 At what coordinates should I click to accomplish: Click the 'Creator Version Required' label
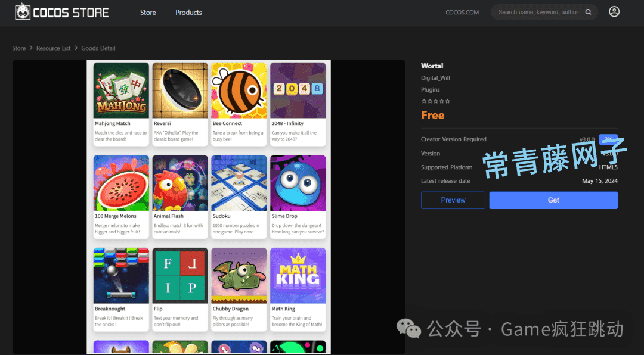click(453, 139)
